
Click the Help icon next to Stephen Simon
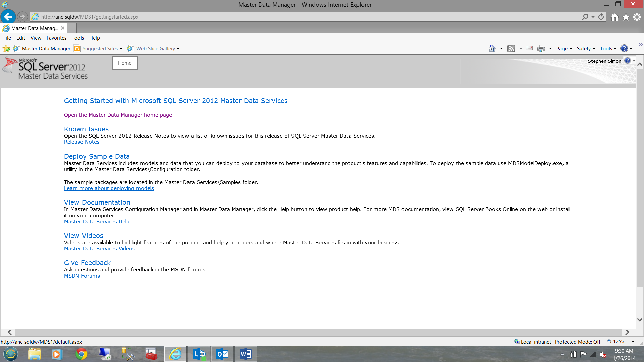pyautogui.click(x=628, y=61)
